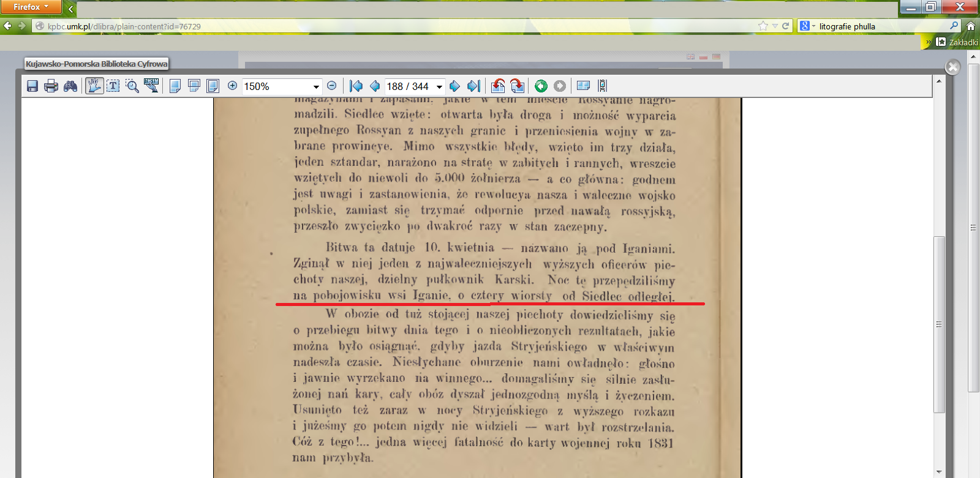Toggle the text selection tool

pyautogui.click(x=113, y=86)
